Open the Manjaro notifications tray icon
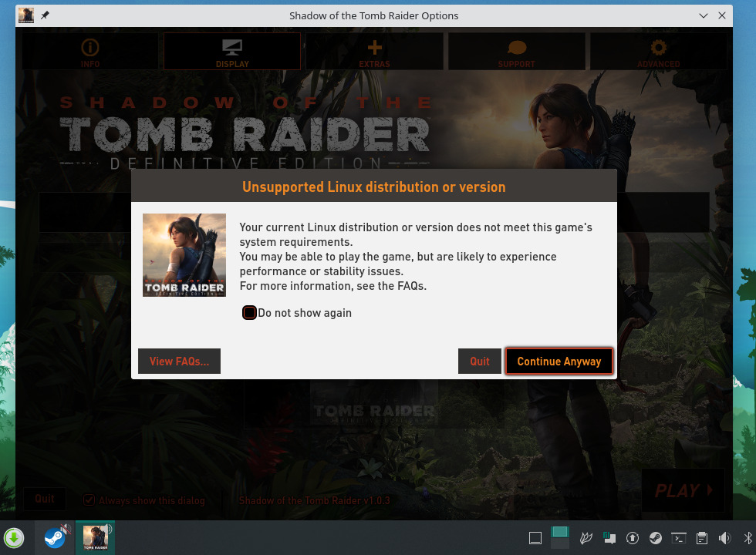The image size is (756, 555). click(x=609, y=538)
